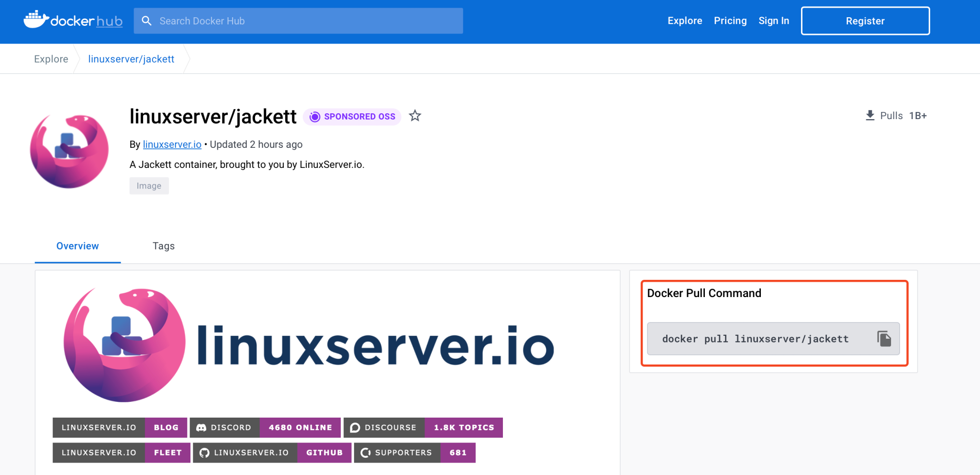The width and height of the screenshot is (980, 475).
Task: Click the linuxserver/jackett page title
Action: (x=213, y=116)
